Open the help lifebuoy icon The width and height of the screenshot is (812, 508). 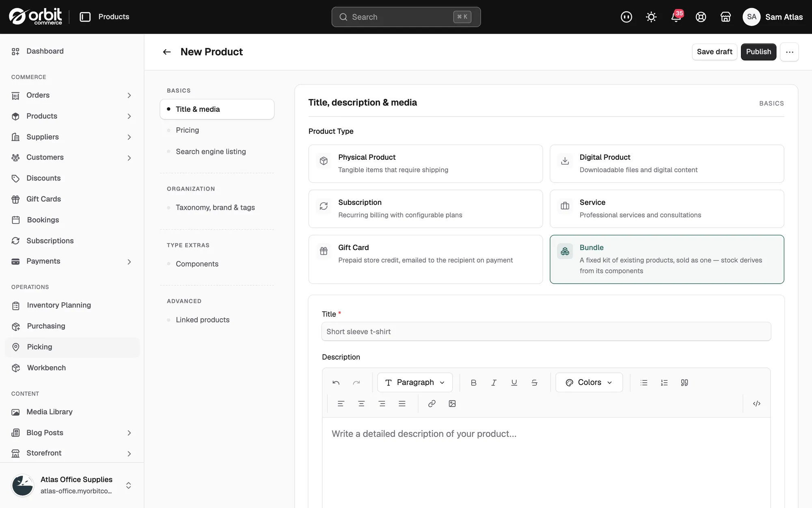tap(701, 17)
